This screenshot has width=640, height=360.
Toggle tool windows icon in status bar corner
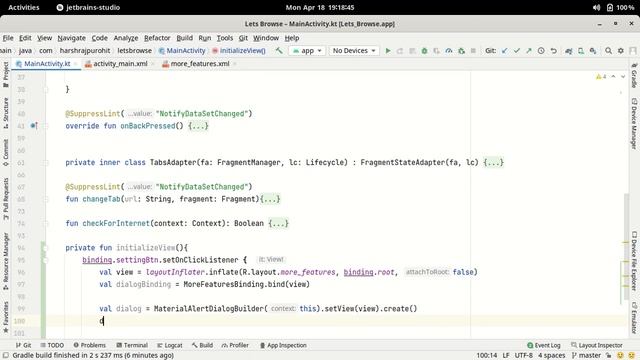pos(6,356)
